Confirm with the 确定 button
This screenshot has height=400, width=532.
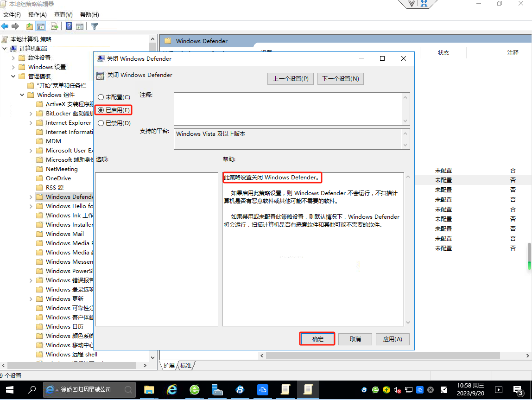(317, 339)
